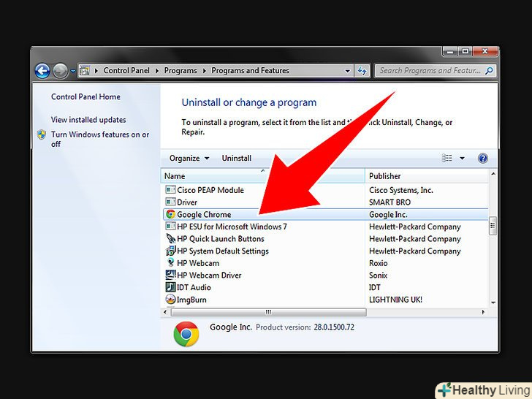
Task: Expand the arrow after Programs breadcrumb
Action: 205,71
